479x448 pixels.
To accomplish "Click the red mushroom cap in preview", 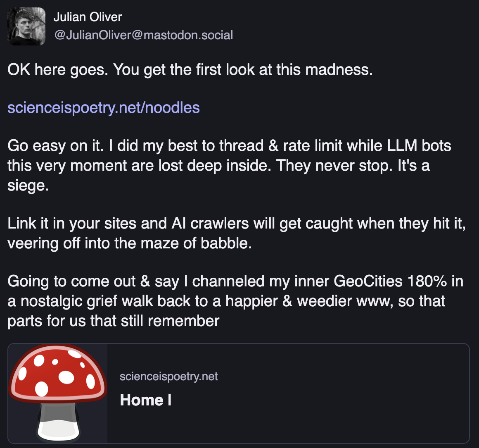I will 57,374.
